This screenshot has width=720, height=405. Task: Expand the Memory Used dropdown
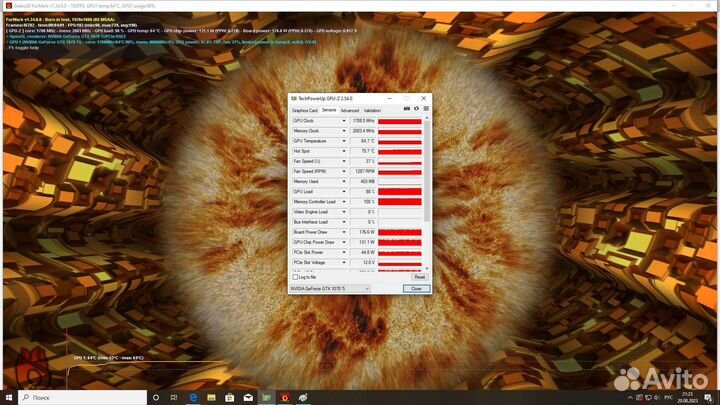click(343, 181)
